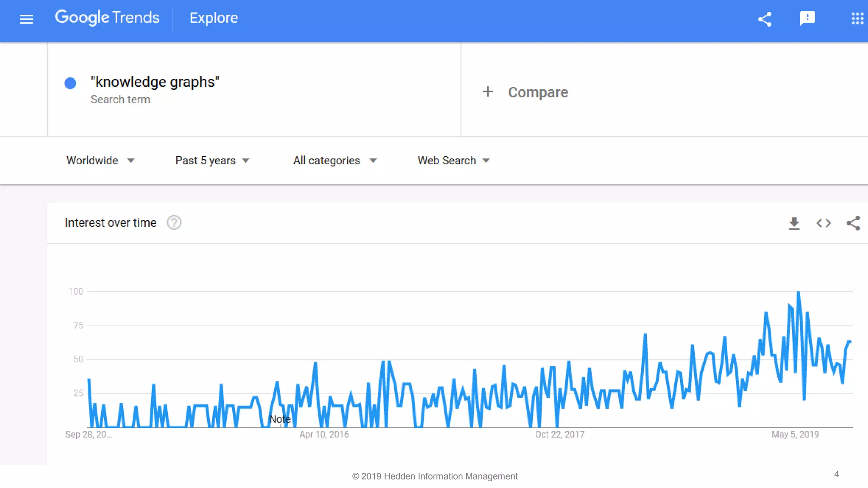Expand the Worldwide region dropdown
Image resolution: width=868 pixels, height=488 pixels.
(x=100, y=161)
